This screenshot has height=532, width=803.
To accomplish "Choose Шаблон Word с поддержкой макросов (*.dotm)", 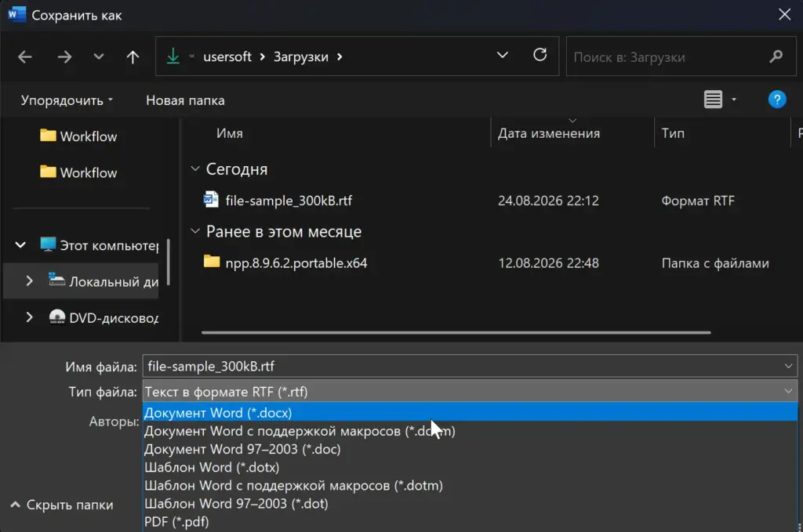I will [470, 486].
